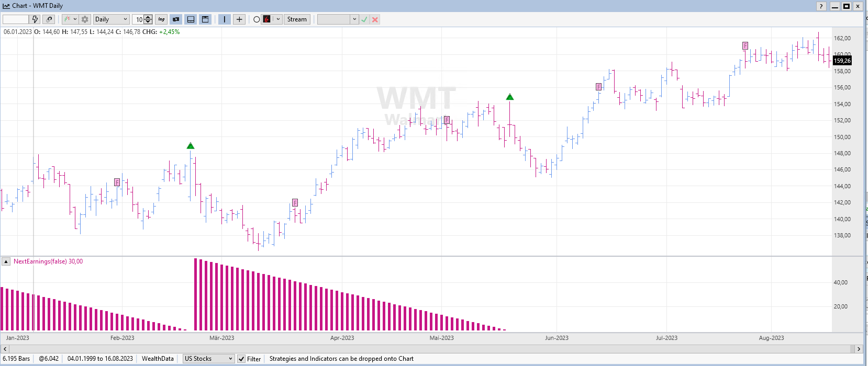Click scroll left arrow on horizontal scrollbar
This screenshot has height=366, width=868.
(5, 349)
